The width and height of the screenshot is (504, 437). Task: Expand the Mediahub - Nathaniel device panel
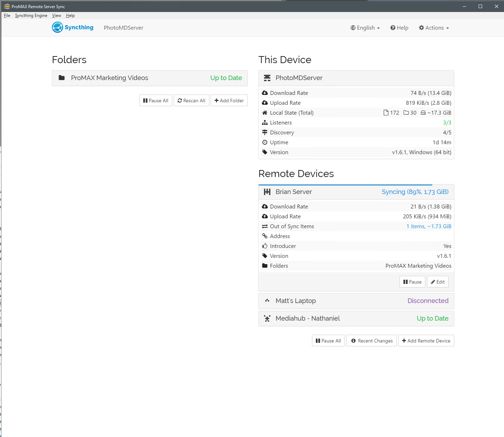356,318
